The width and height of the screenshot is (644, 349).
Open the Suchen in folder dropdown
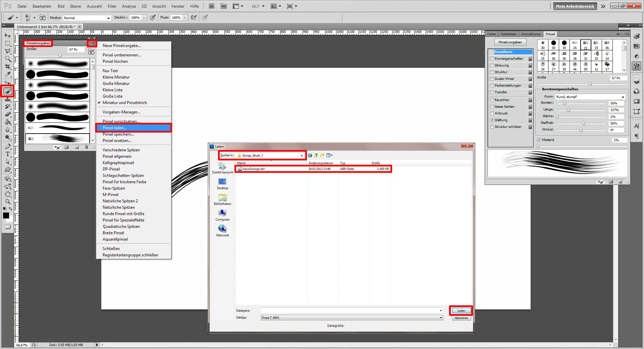click(302, 155)
